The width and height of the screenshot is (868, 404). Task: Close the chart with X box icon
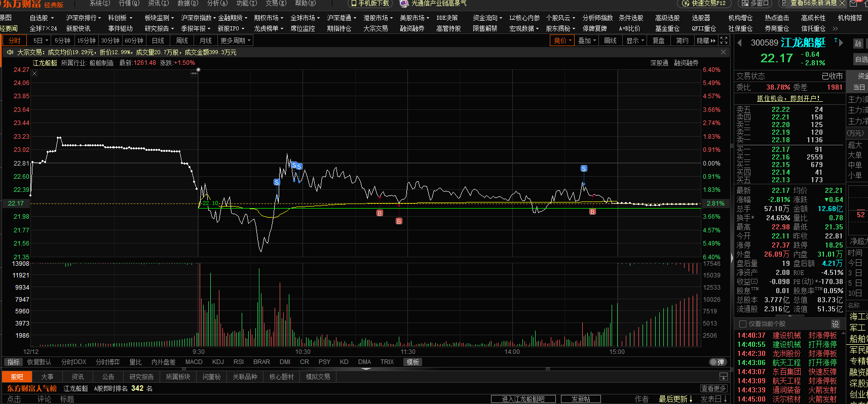[x=34, y=73]
